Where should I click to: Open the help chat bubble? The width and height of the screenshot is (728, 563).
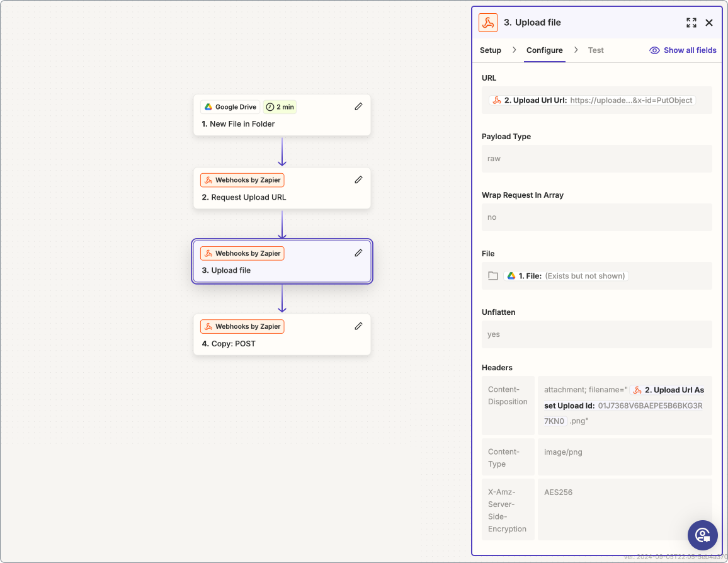pos(702,535)
